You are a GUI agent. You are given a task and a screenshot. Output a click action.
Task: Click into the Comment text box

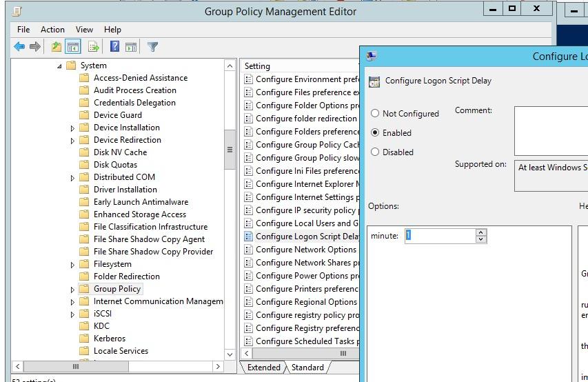coord(551,130)
